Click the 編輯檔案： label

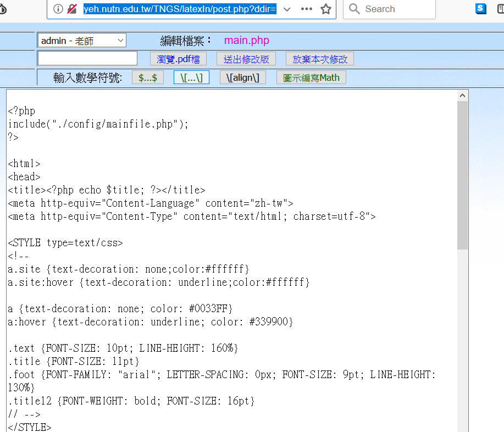pos(186,41)
